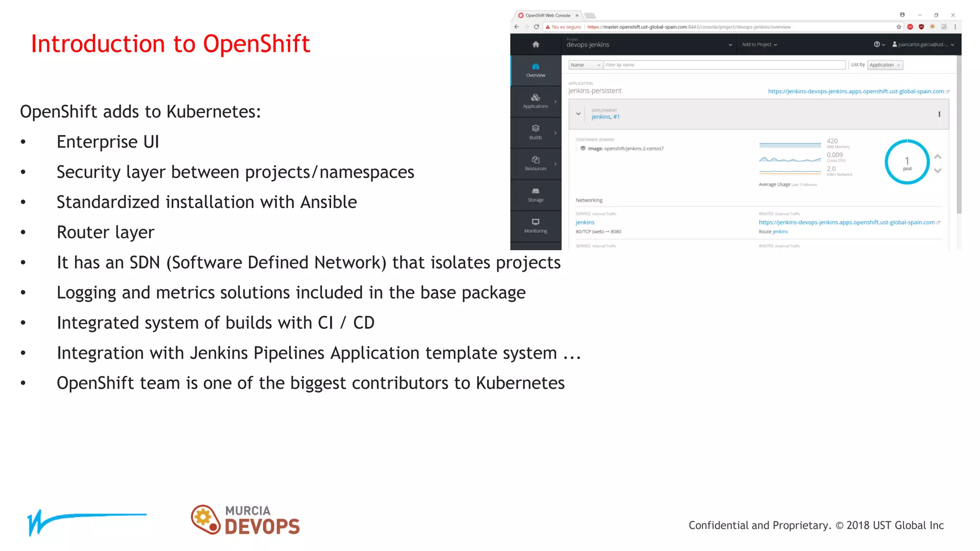Screen dimensions: 980x551
Task: Open the help question-mark menu
Action: (x=879, y=44)
